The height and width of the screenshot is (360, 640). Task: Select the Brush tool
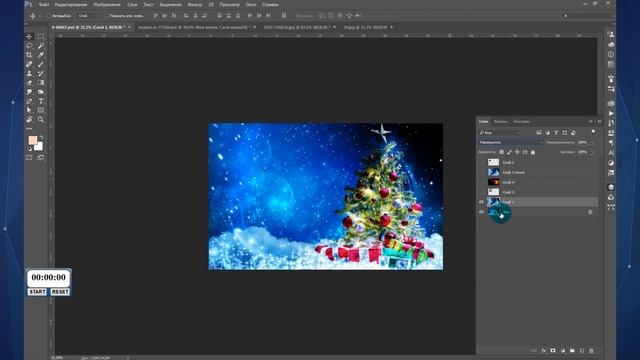(x=41, y=64)
